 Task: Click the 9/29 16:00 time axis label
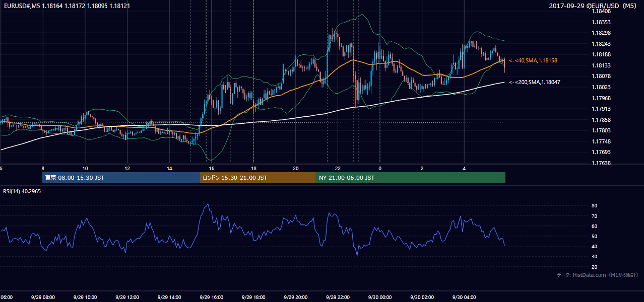[x=211, y=297]
